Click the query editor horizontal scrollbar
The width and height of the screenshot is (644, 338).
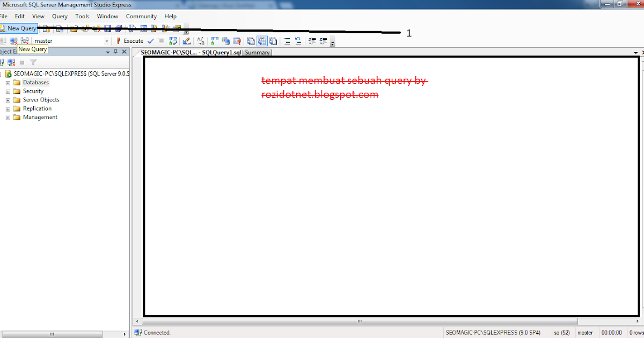358,321
